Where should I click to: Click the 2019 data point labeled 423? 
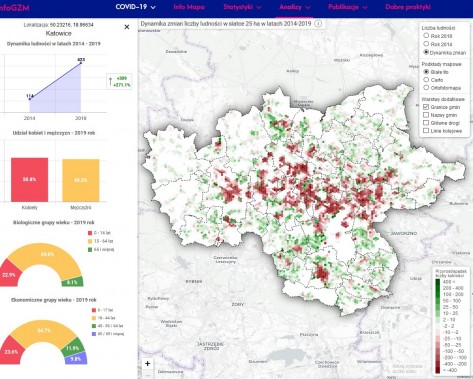point(81,63)
